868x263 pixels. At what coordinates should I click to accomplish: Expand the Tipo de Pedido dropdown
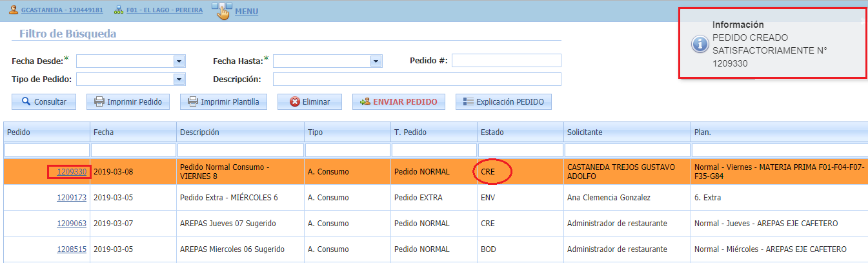coord(179,79)
